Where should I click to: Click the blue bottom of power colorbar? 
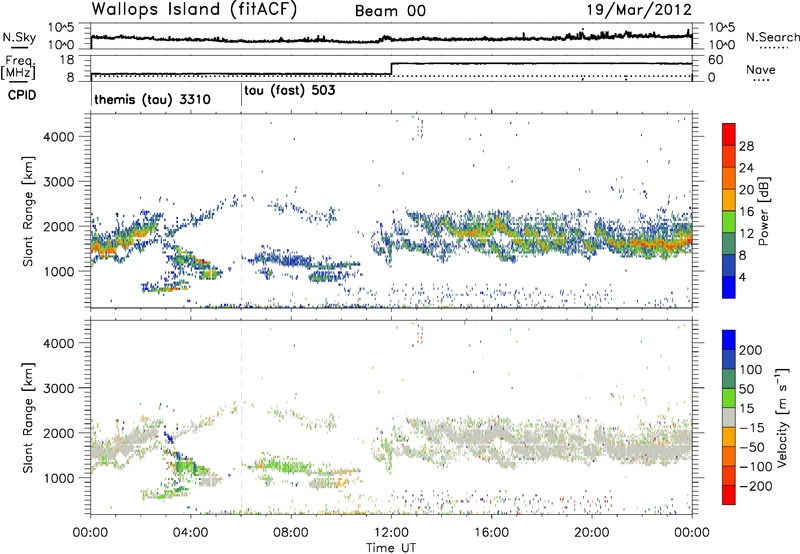pyautogui.click(x=729, y=287)
